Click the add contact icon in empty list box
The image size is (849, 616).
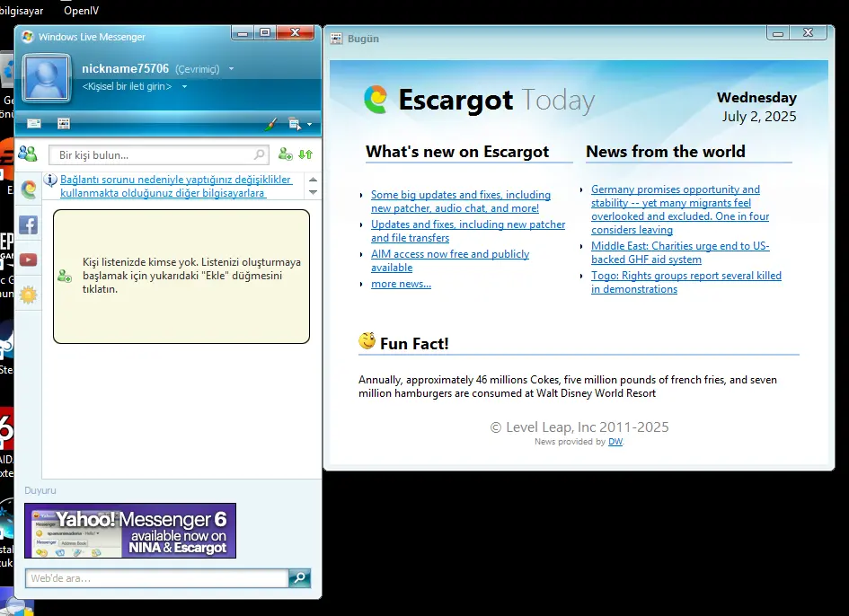tap(65, 276)
